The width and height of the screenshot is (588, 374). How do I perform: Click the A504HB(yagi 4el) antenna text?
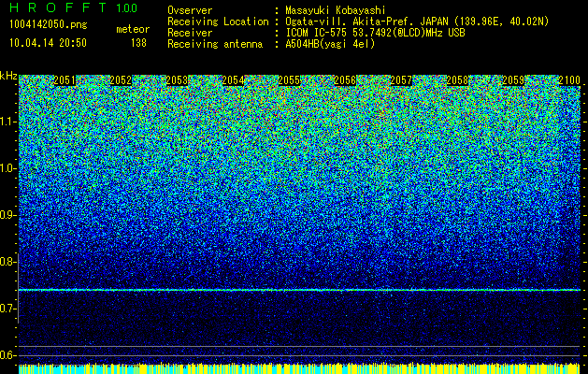[330, 44]
